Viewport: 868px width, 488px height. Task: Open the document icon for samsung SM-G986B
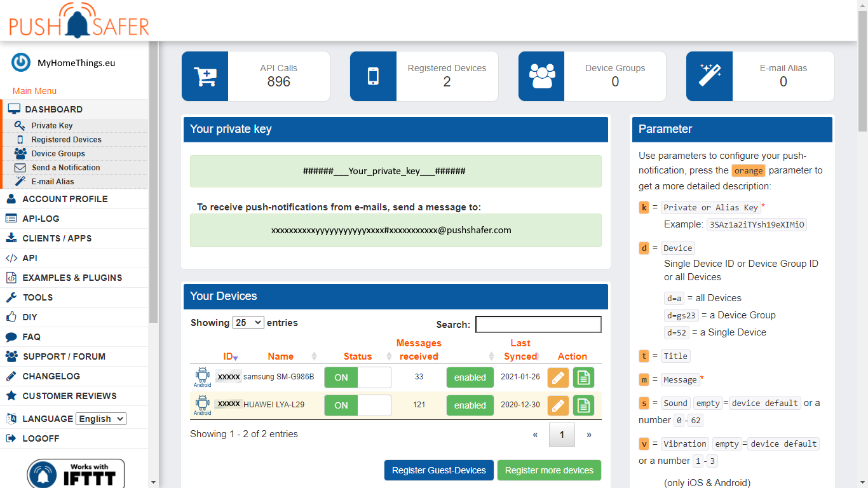(583, 377)
